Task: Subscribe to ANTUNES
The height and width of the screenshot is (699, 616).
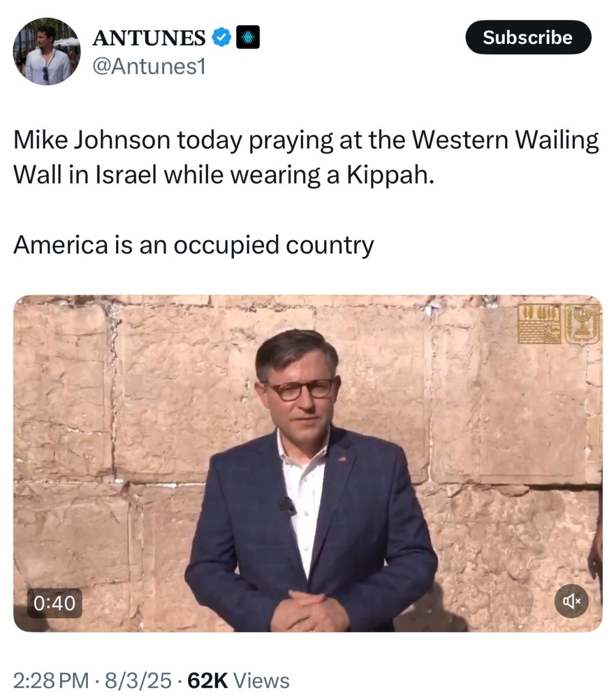Action: 528,37
